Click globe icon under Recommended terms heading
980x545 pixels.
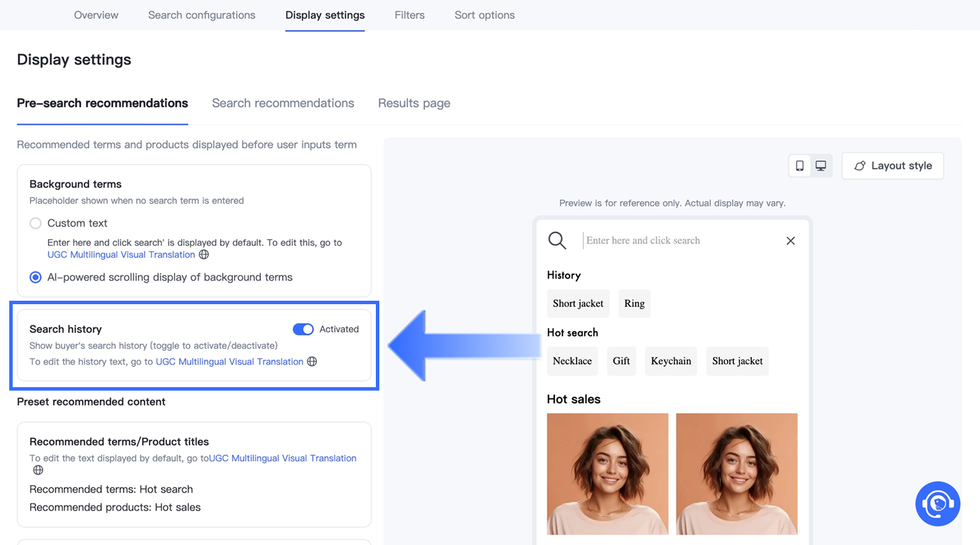(x=38, y=470)
